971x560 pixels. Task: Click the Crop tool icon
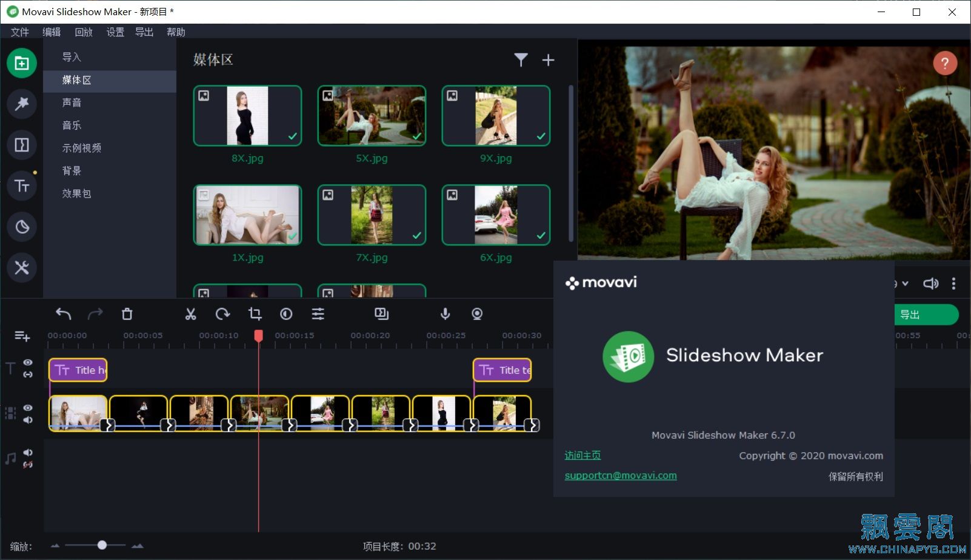tap(255, 314)
